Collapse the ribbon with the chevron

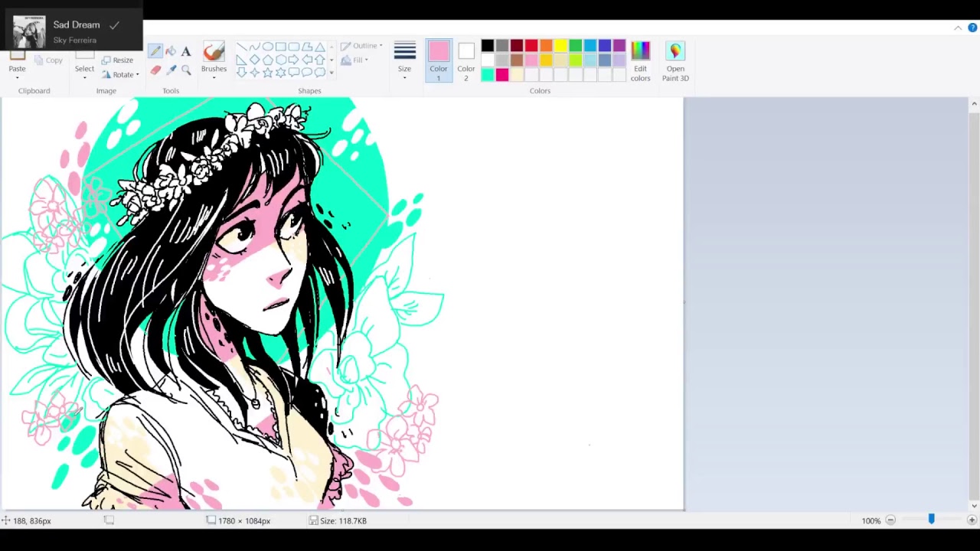coord(958,28)
